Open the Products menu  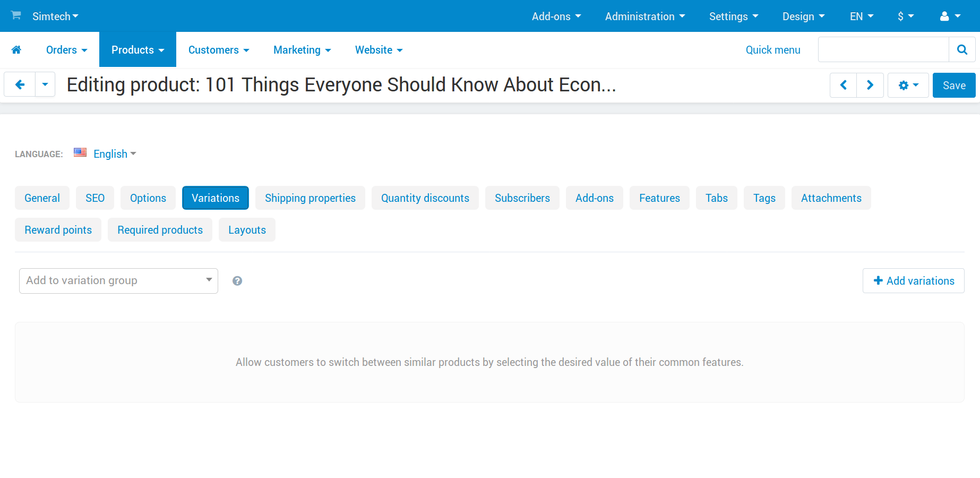coord(137,50)
